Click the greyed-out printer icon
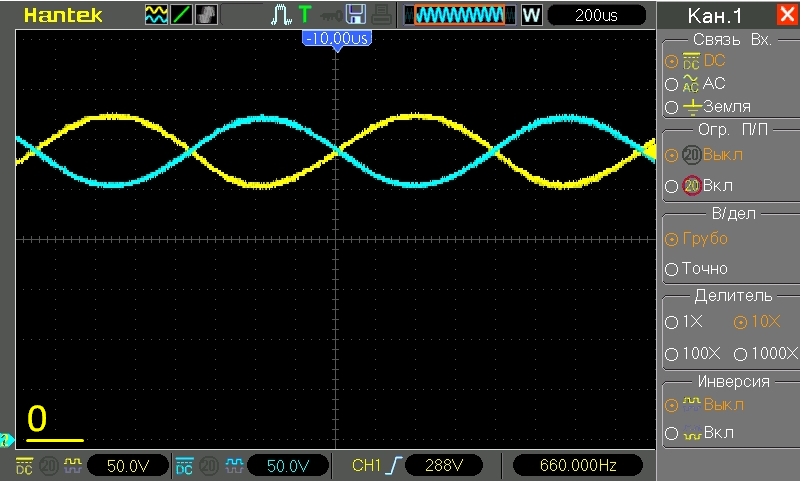The height and width of the screenshot is (482, 801). (x=381, y=15)
